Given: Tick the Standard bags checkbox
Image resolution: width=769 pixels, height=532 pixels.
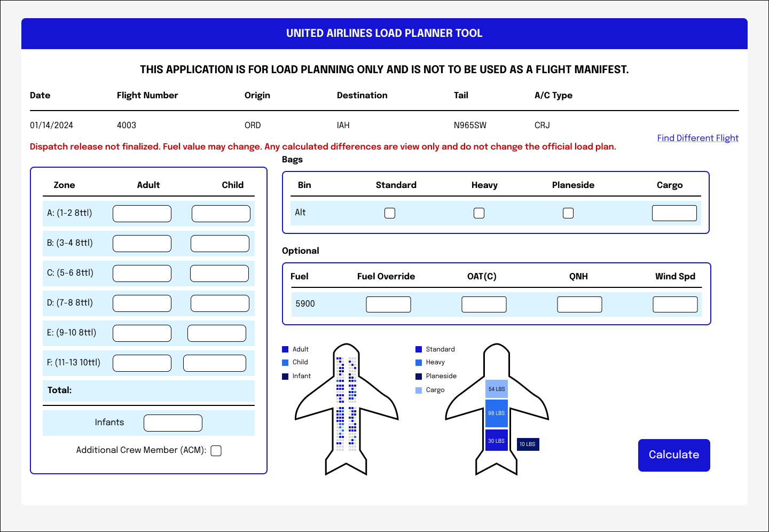Looking at the screenshot, I should pyautogui.click(x=390, y=213).
